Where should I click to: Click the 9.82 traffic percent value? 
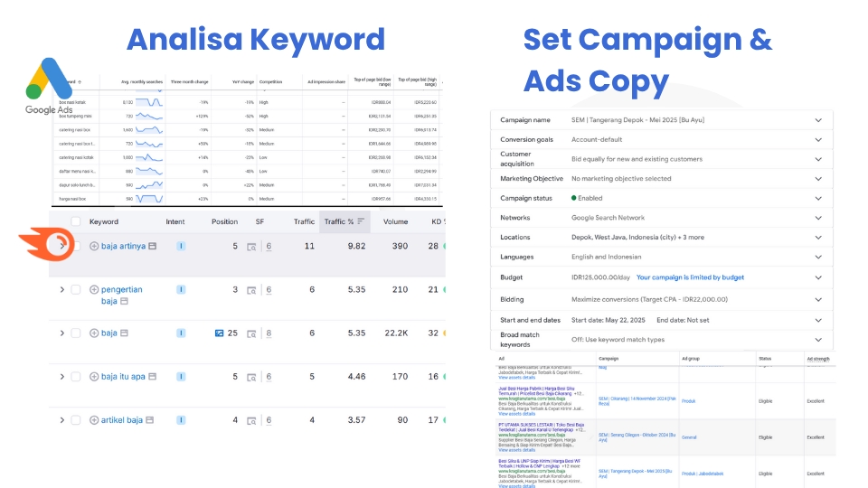(x=356, y=246)
